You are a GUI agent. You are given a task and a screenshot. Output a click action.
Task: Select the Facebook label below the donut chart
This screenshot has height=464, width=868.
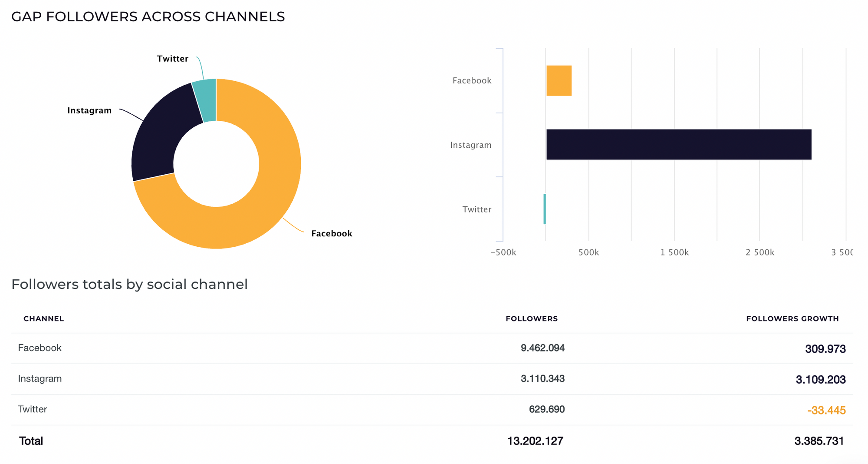(332, 233)
